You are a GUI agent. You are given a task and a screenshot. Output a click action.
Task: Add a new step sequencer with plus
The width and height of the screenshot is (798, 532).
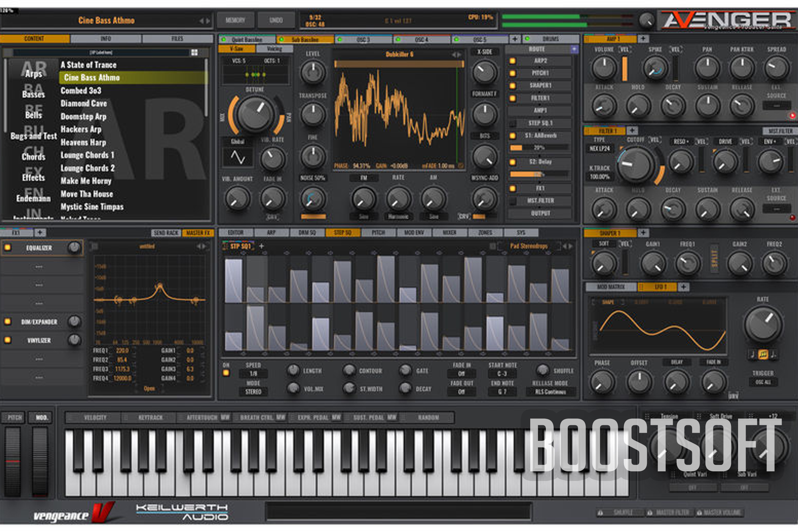tap(261, 246)
